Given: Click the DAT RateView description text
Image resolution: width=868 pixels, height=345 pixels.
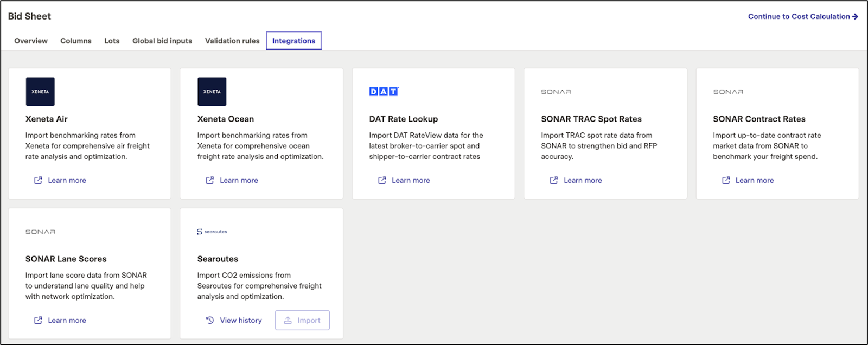Looking at the screenshot, I should [426, 146].
